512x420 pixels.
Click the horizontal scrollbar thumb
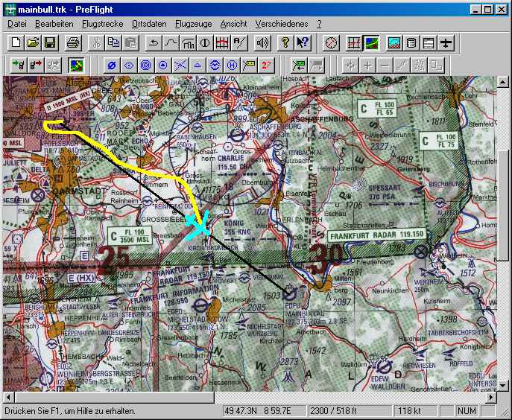click(114, 398)
